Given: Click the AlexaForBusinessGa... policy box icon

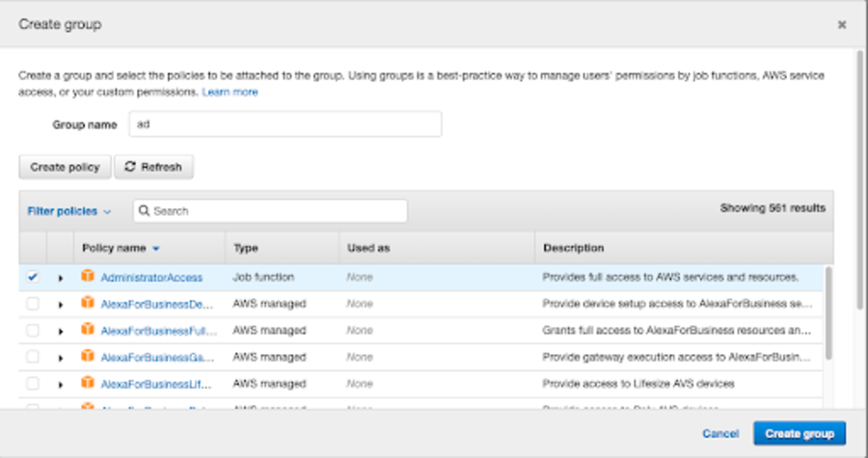Looking at the screenshot, I should [88, 356].
